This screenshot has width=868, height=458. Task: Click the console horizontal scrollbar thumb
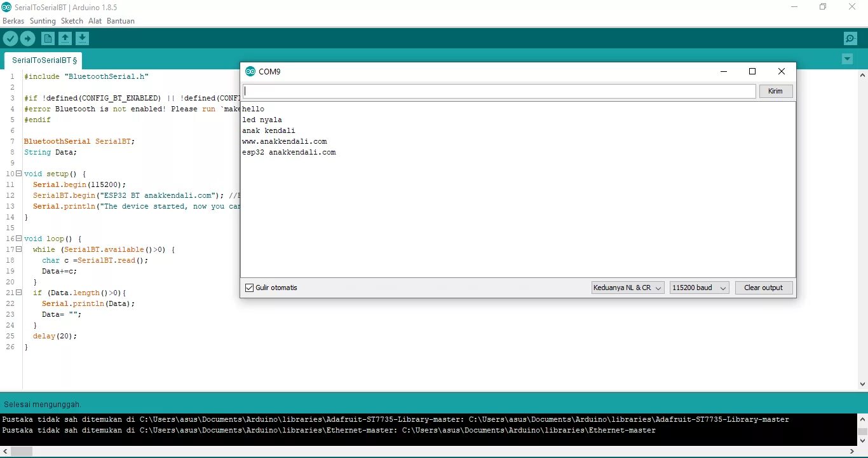(22, 451)
